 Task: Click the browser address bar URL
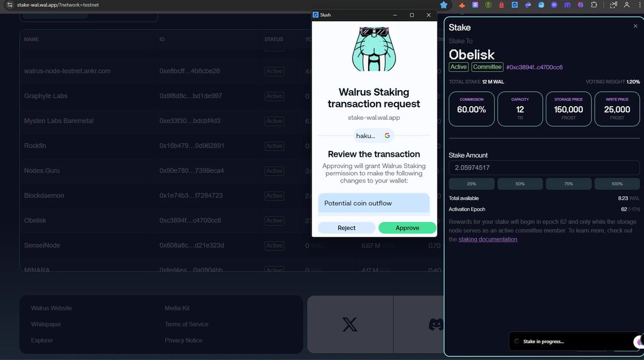(57, 5)
